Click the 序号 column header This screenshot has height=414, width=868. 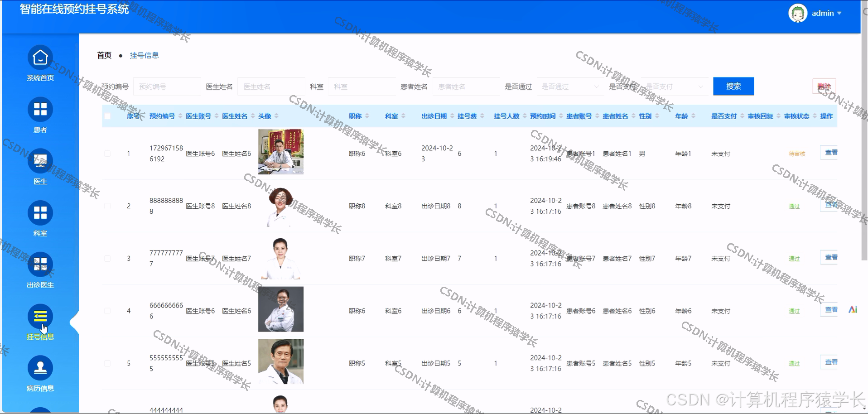click(133, 116)
